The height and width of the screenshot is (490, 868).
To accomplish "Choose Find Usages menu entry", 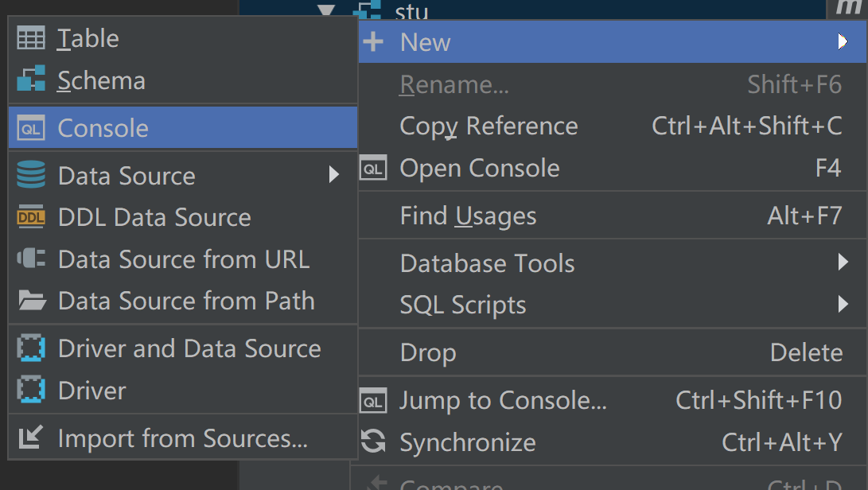I will tap(468, 216).
